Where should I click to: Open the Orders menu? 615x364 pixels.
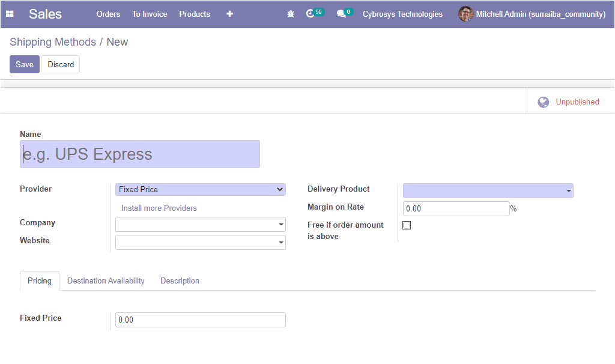point(108,14)
